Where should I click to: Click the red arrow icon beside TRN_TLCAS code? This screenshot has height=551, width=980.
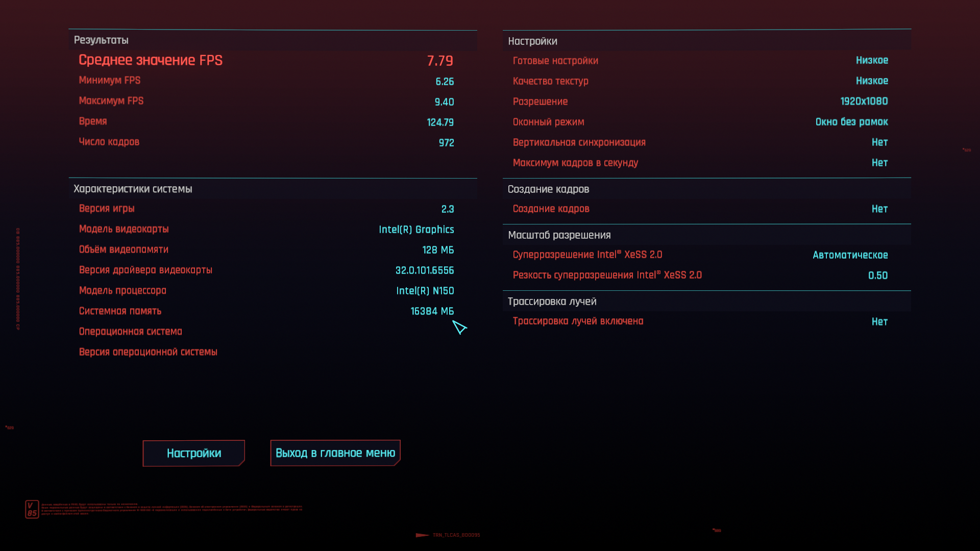tap(422, 535)
